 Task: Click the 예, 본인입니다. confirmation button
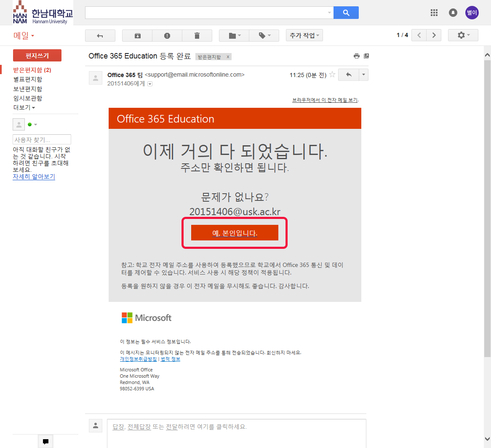click(235, 233)
